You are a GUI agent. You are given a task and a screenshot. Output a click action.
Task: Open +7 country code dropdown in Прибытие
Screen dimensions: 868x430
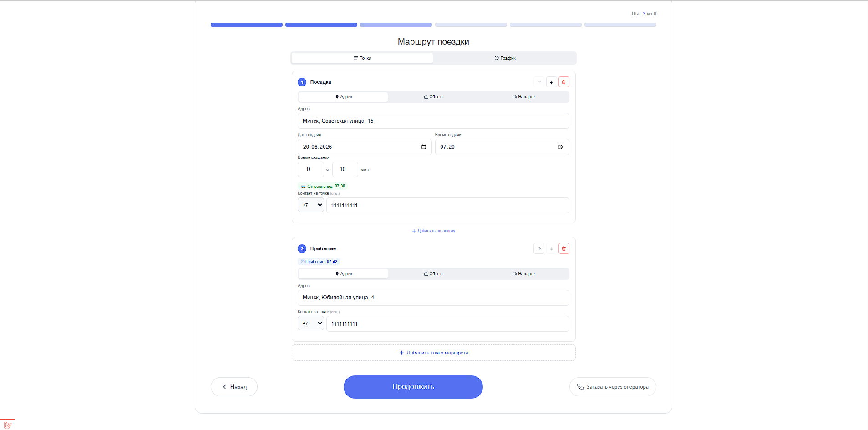[x=311, y=324]
